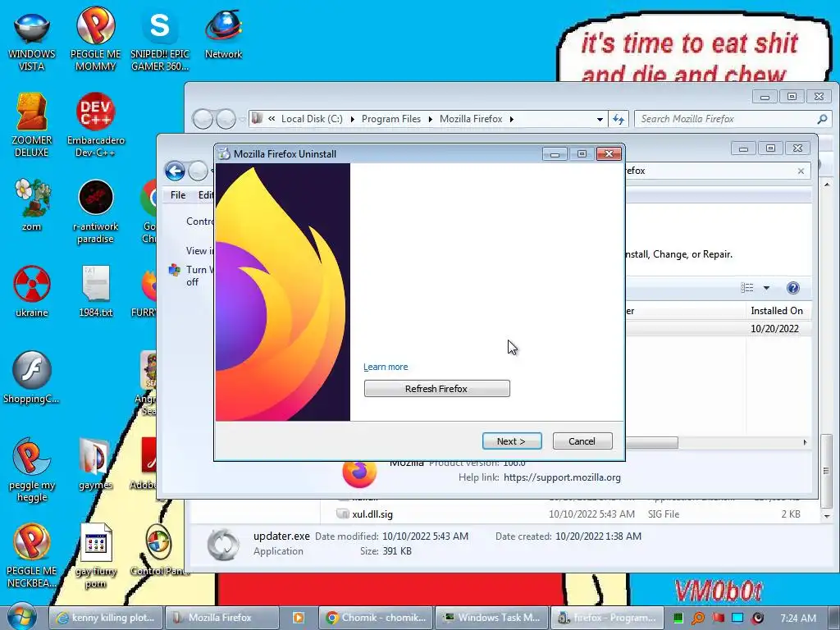
Task: Select the peggle my heggle desktop icon
Action: point(32,470)
